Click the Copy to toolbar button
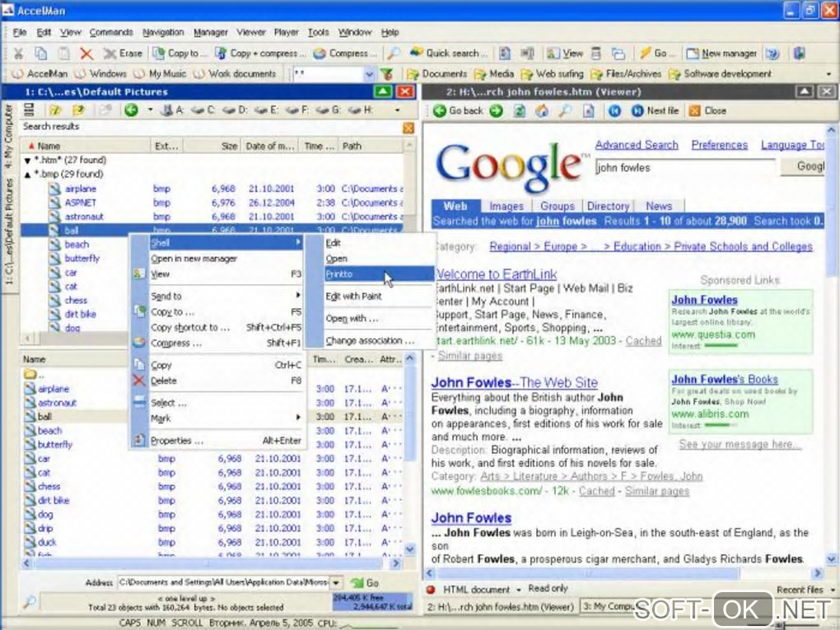Viewport: 840px width, 630px height. point(179,53)
